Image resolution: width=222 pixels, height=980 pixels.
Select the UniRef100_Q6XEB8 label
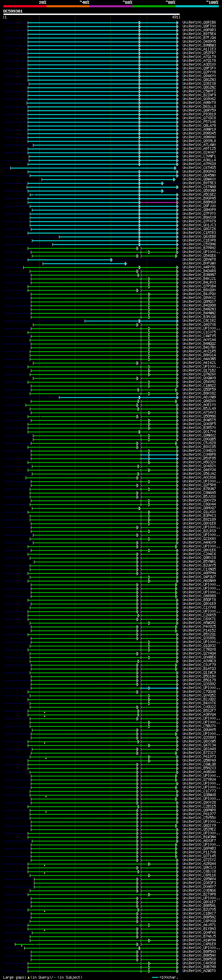click(199, 237)
